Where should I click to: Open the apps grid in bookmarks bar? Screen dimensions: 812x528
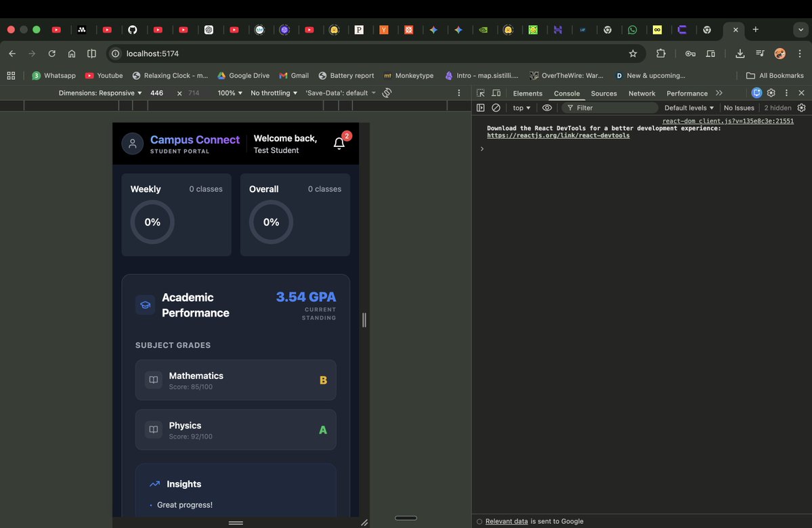pos(11,76)
